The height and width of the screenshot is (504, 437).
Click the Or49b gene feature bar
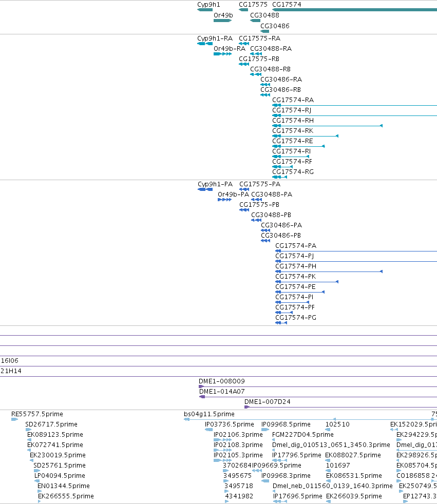(x=222, y=21)
